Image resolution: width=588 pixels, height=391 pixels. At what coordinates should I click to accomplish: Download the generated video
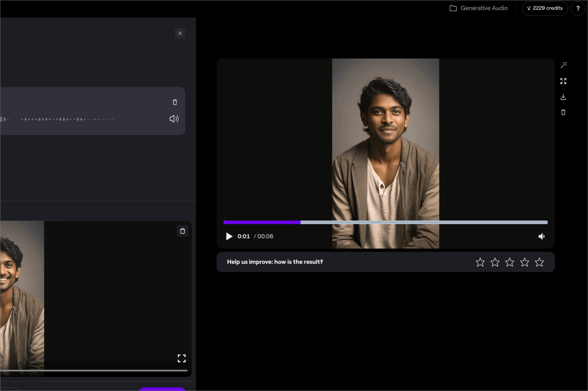click(563, 97)
